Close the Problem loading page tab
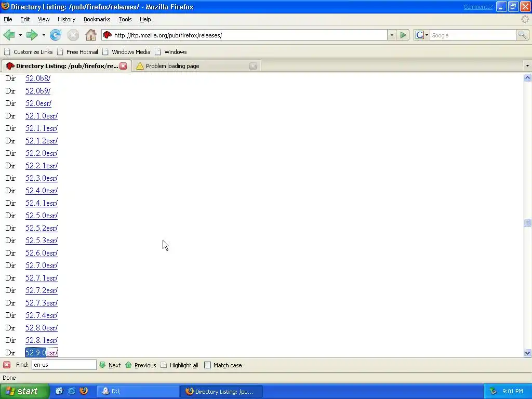This screenshot has width=532, height=399. [x=253, y=66]
